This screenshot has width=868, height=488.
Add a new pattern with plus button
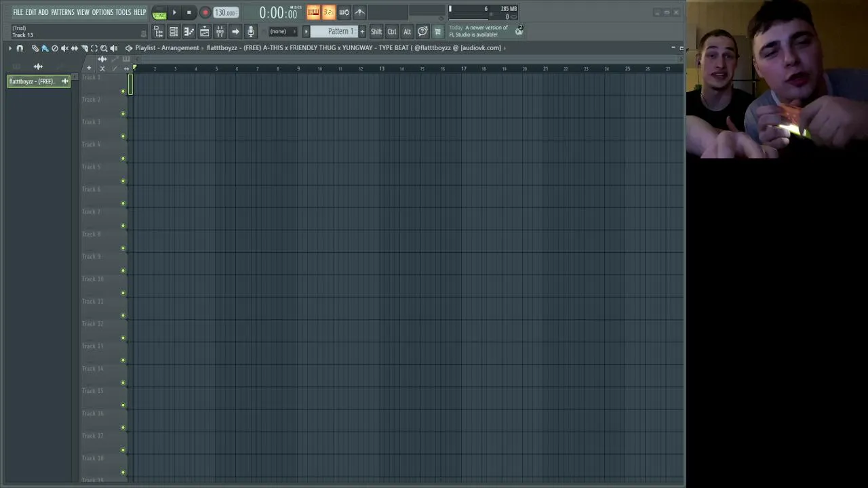point(362,32)
